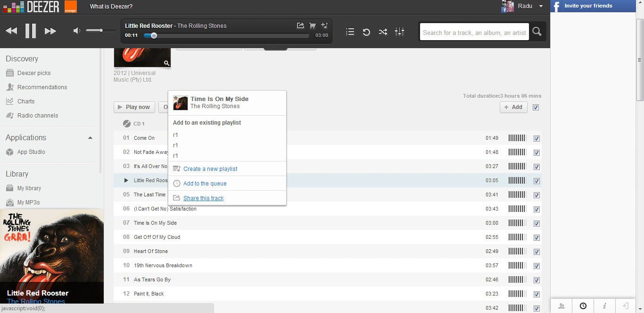Skip to the next track

(50, 31)
